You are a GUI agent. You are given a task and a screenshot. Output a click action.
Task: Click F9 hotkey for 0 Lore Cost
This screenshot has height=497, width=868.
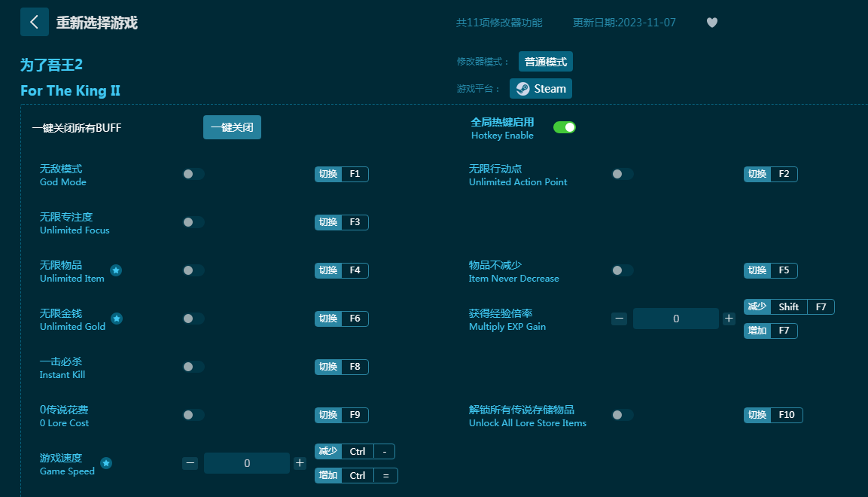(x=342, y=414)
